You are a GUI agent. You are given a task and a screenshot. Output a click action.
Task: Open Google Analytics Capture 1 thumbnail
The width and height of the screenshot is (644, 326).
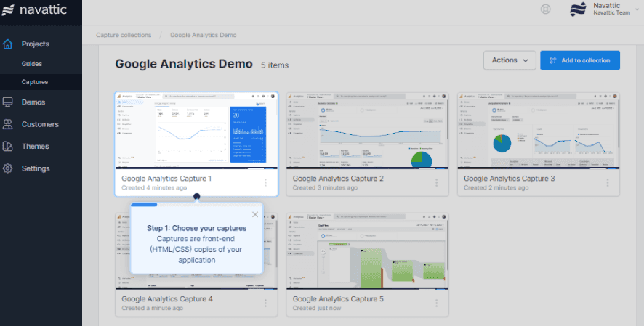click(196, 130)
